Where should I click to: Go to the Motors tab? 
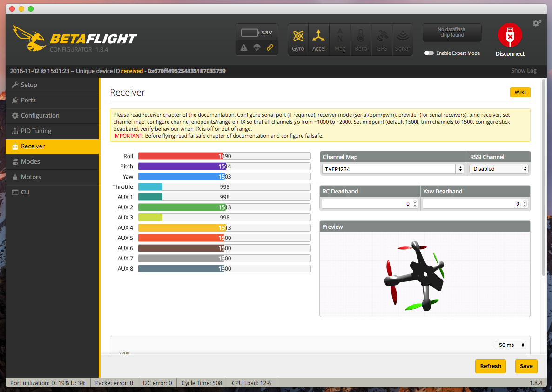[x=52, y=177]
